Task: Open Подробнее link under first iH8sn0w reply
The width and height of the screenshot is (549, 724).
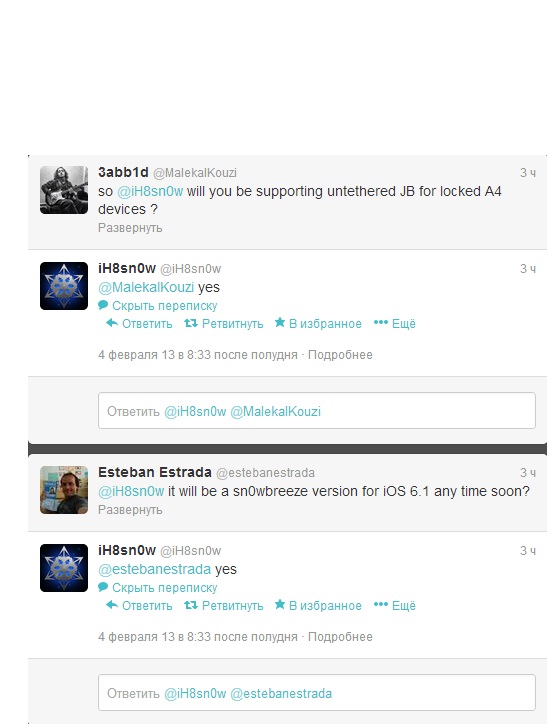Action: (340, 355)
